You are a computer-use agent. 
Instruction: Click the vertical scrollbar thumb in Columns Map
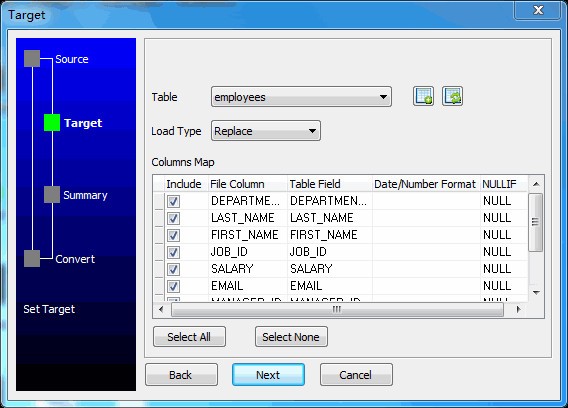click(535, 222)
